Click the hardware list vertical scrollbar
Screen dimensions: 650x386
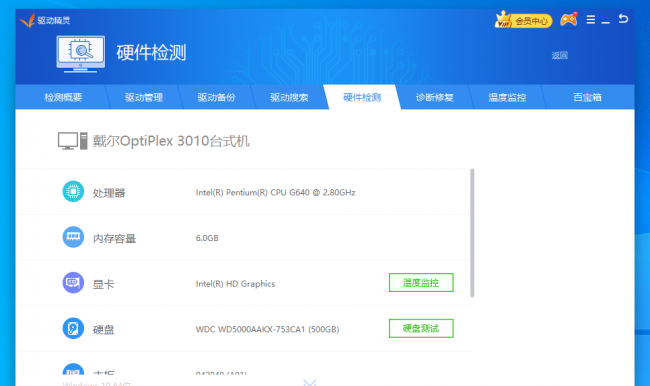point(472,233)
